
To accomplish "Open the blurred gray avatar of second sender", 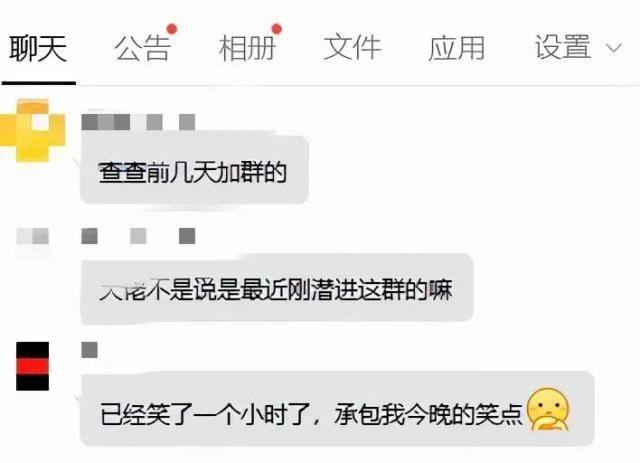I will click(33, 236).
